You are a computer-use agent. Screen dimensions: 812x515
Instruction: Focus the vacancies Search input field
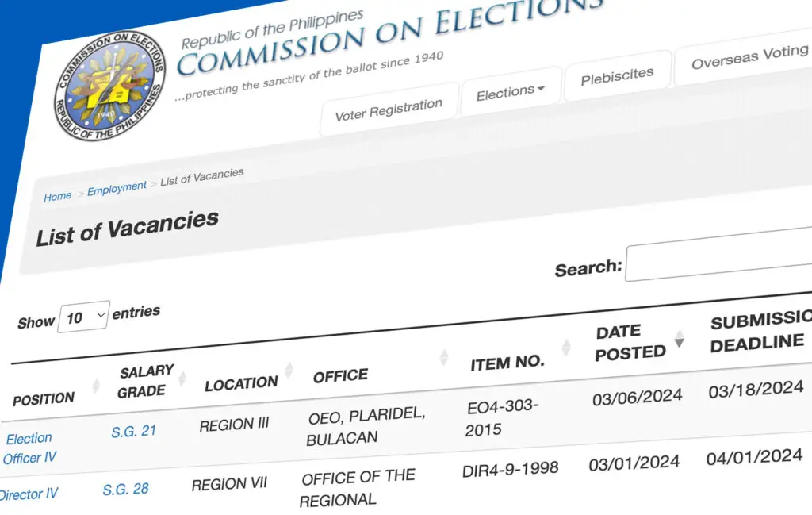[718, 256]
